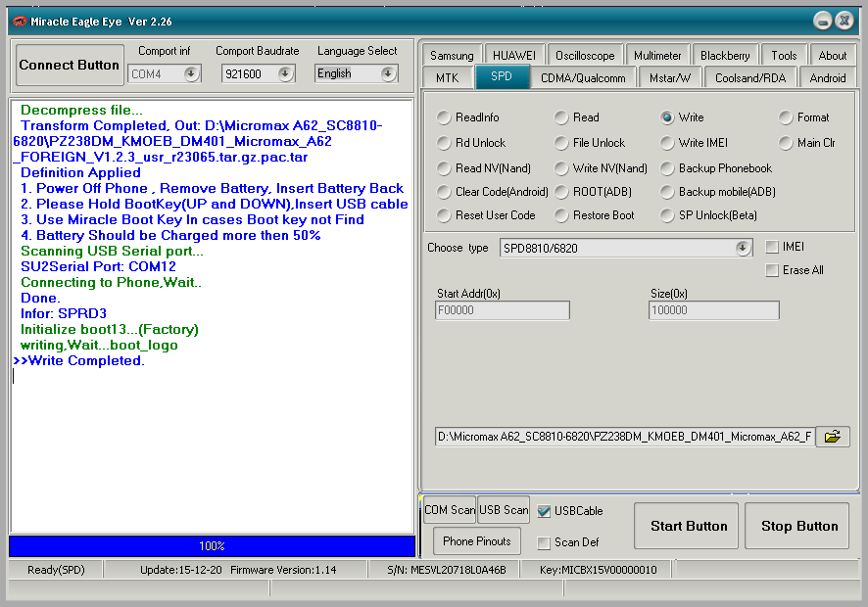This screenshot has width=868, height=607.
Task: Minimize the Miracle Eagle Eye window
Action: (x=823, y=22)
